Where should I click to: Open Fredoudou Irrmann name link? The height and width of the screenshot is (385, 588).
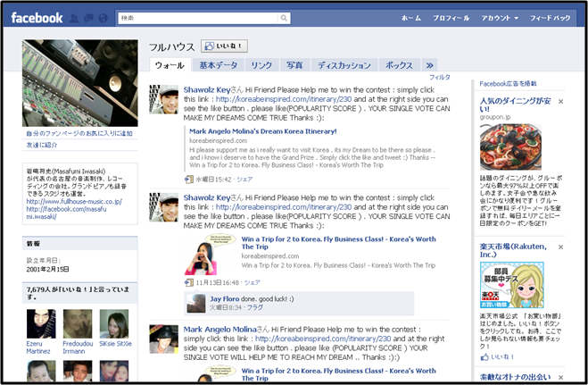(78, 347)
